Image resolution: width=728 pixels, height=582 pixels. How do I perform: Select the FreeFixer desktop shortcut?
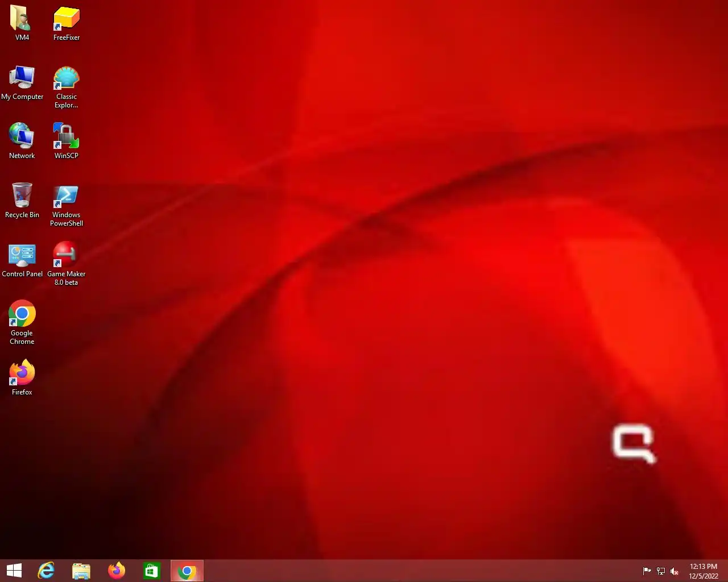(67, 23)
